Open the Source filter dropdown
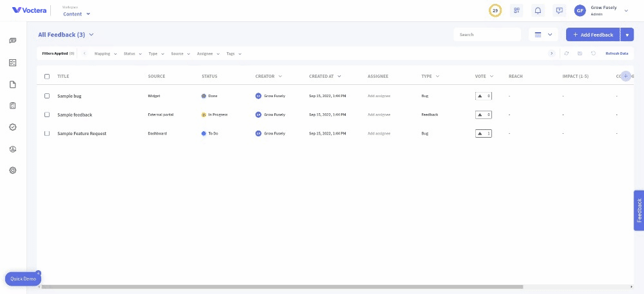The width and height of the screenshot is (644, 294). point(181,53)
